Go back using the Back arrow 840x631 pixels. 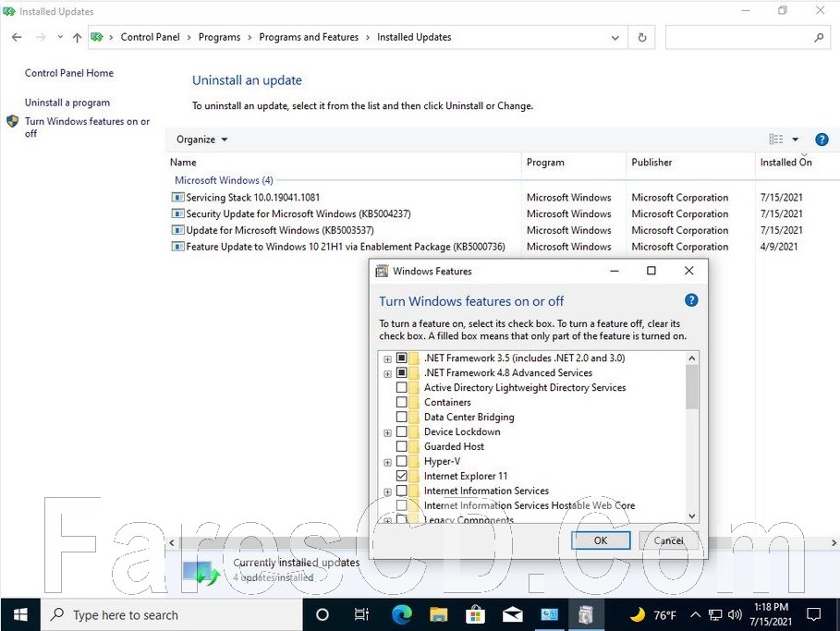pyautogui.click(x=17, y=37)
